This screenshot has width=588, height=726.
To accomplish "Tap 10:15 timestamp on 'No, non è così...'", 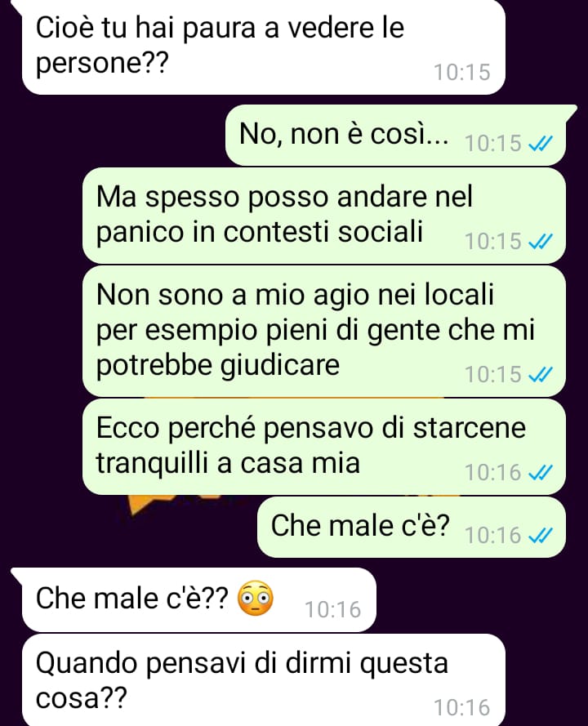I will pyautogui.click(x=493, y=144).
